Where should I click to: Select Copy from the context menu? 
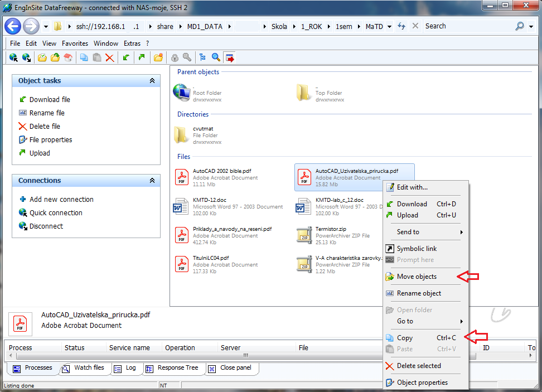405,338
